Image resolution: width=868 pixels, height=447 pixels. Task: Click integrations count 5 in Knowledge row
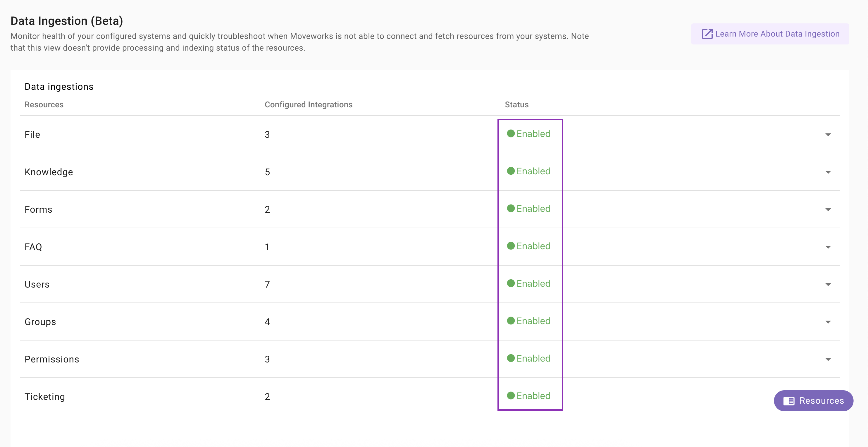(267, 172)
